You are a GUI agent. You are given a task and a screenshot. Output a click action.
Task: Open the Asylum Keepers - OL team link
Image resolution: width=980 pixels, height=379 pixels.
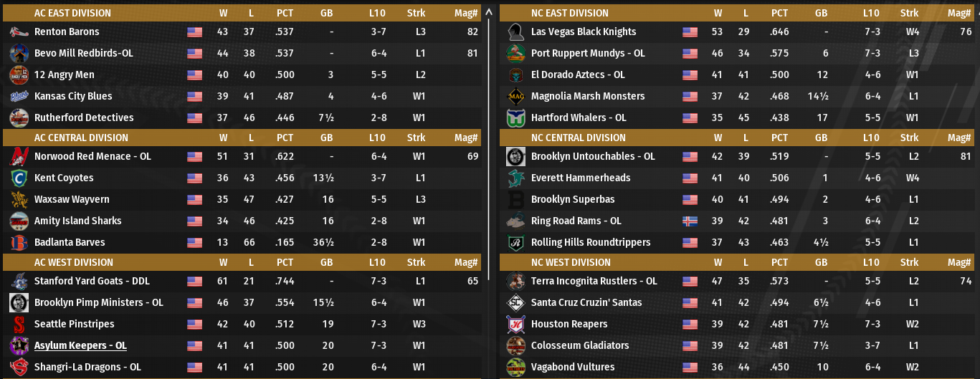pyautogui.click(x=80, y=345)
